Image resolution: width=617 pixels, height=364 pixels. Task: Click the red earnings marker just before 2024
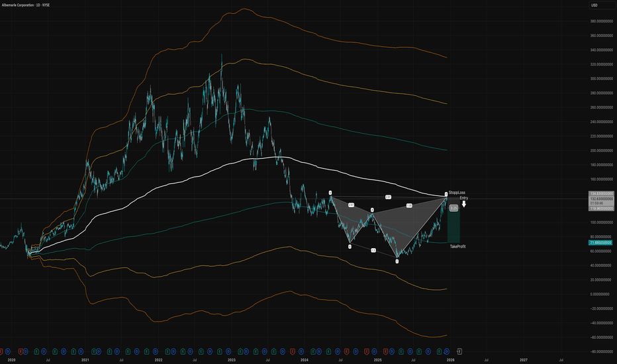coord(293,351)
